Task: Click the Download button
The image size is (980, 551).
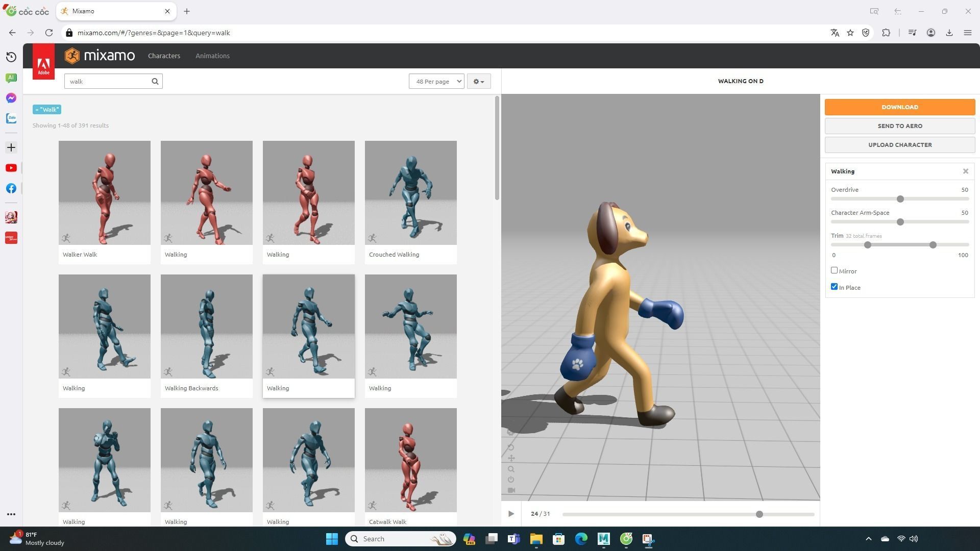Action: click(900, 107)
